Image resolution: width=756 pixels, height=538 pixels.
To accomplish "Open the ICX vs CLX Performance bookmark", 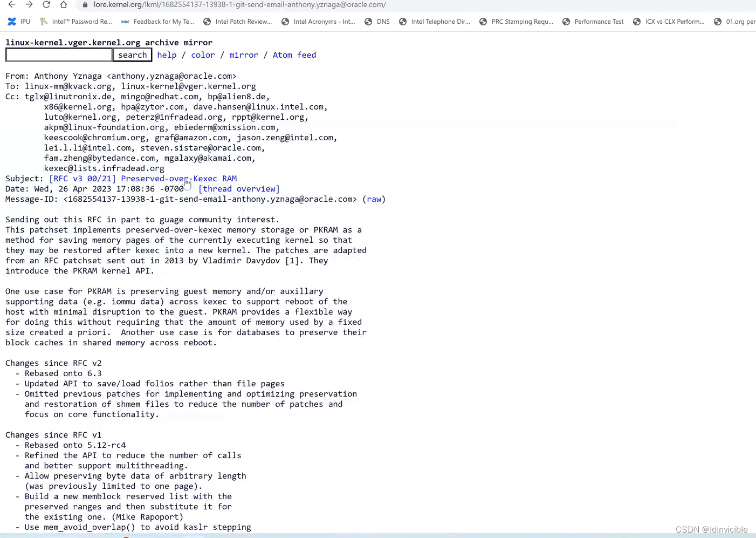I will coord(669,22).
